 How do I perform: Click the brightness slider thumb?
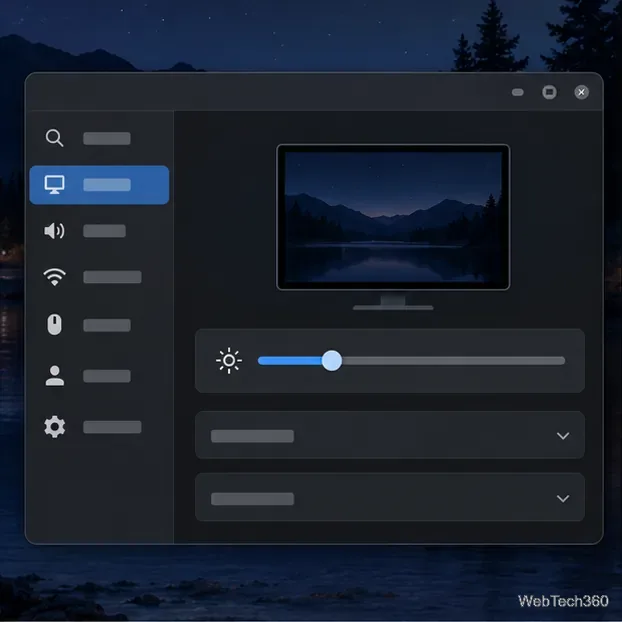(x=332, y=361)
